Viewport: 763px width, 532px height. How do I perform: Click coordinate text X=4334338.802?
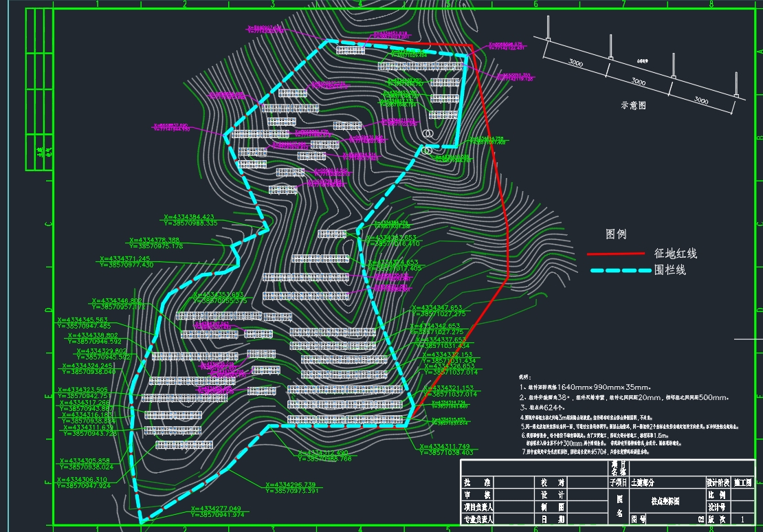click(93, 335)
